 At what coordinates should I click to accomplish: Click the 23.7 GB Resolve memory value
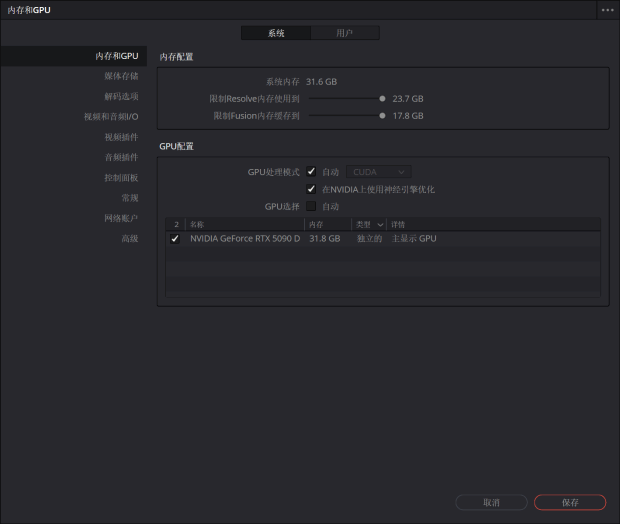click(408, 99)
